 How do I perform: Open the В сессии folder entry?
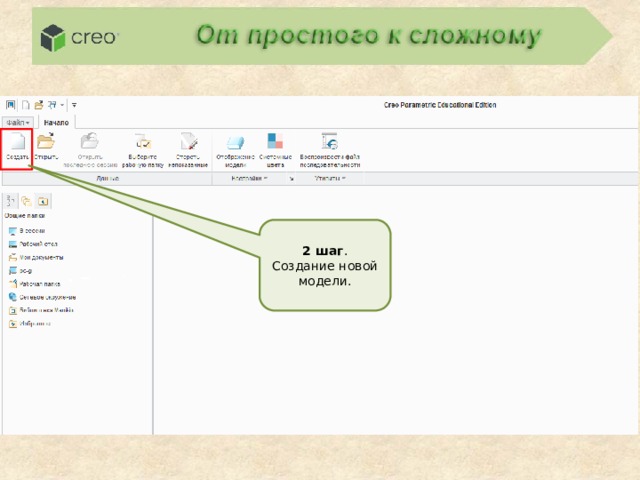27,231
